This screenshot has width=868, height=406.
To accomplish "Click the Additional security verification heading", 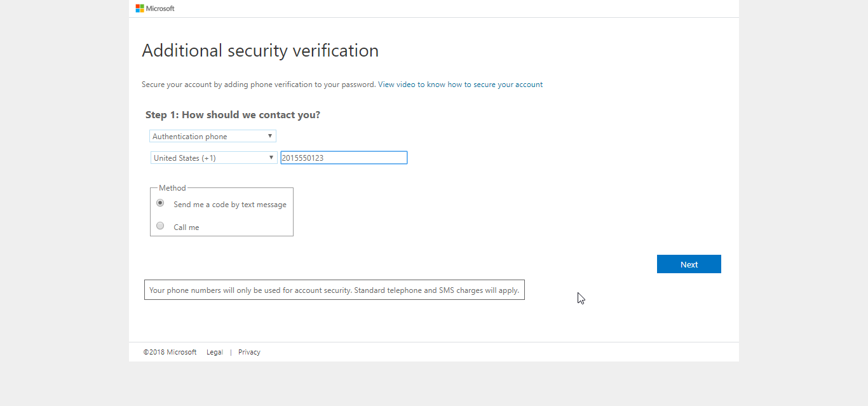I will coord(261,51).
